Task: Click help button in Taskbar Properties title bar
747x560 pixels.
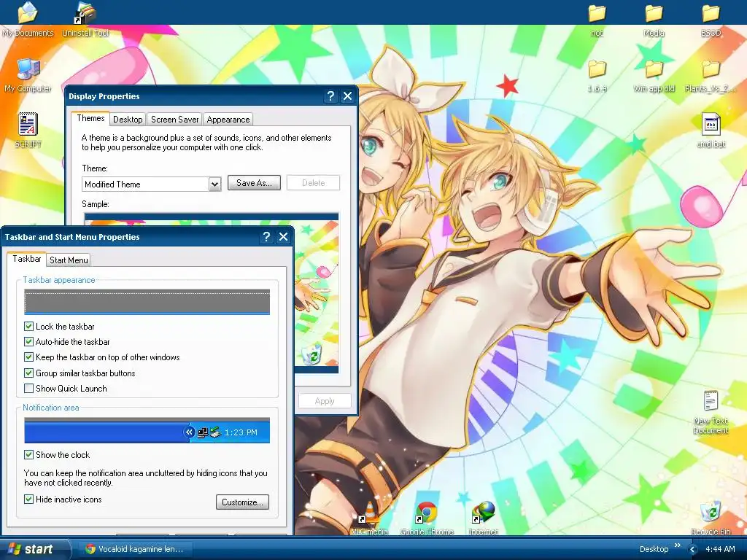Action: [x=266, y=237]
